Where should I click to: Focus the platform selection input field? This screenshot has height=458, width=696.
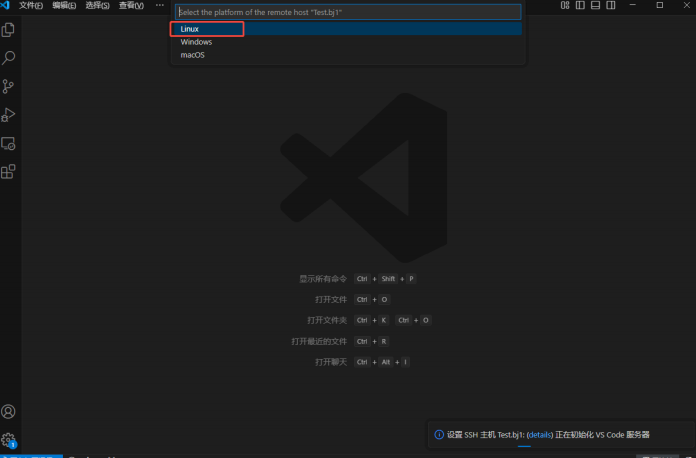[x=348, y=12]
